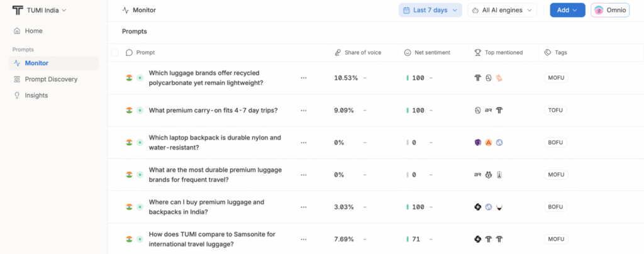Open more options for laptop backpack prompt
The image size is (644, 254).
tap(304, 142)
